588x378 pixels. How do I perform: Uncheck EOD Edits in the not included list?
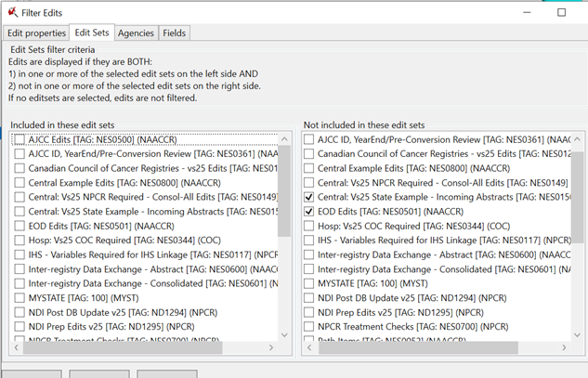(309, 212)
